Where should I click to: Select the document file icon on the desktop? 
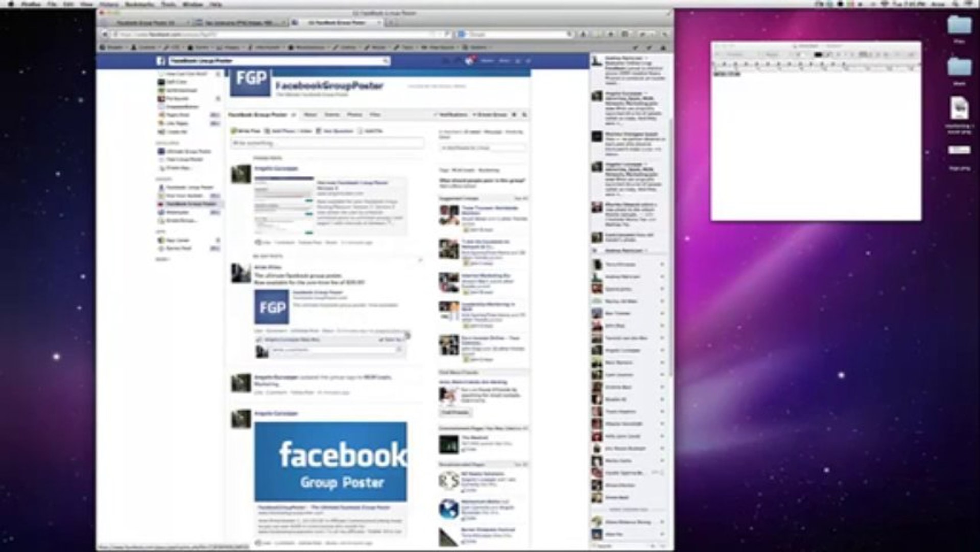tap(960, 108)
